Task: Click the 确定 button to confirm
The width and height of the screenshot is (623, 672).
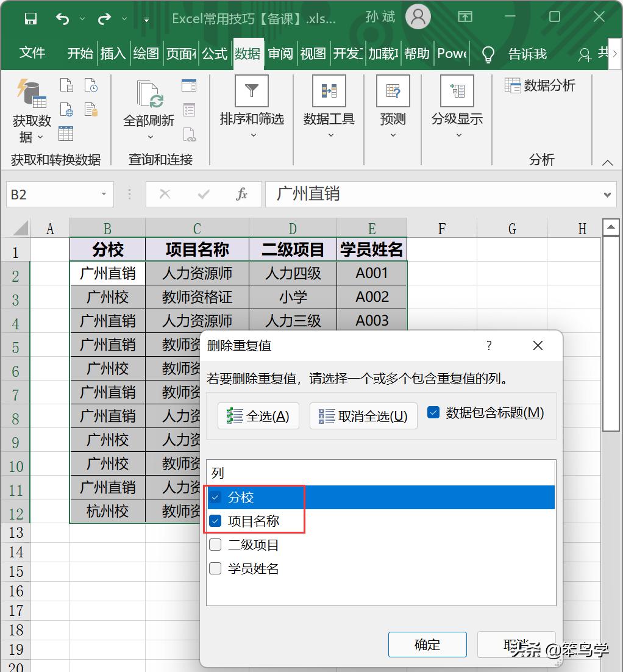Action: [x=427, y=644]
